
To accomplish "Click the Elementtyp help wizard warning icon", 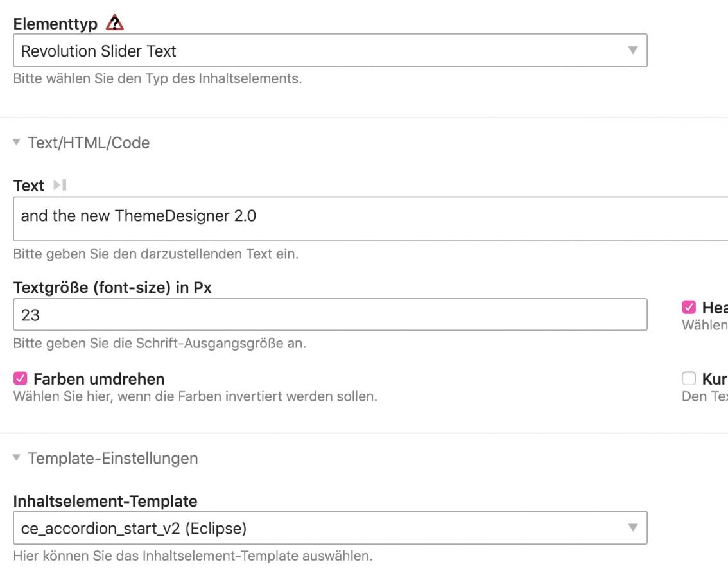I will (116, 24).
